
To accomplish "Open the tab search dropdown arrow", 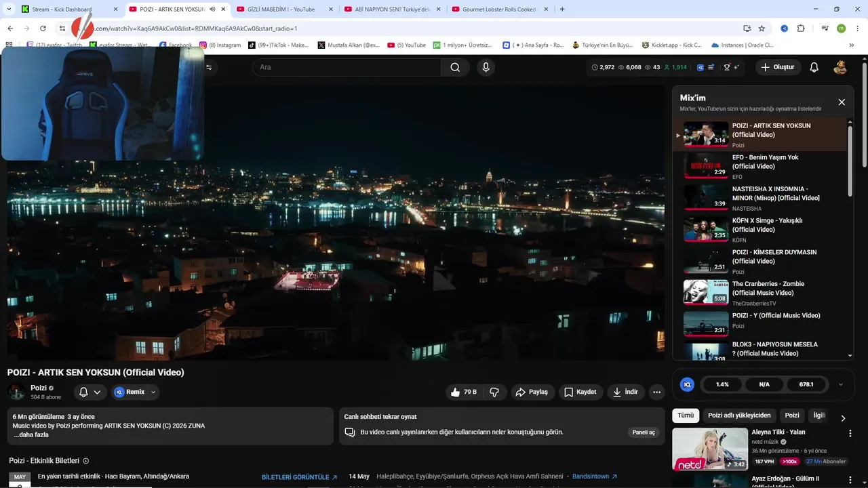I will [9, 9].
